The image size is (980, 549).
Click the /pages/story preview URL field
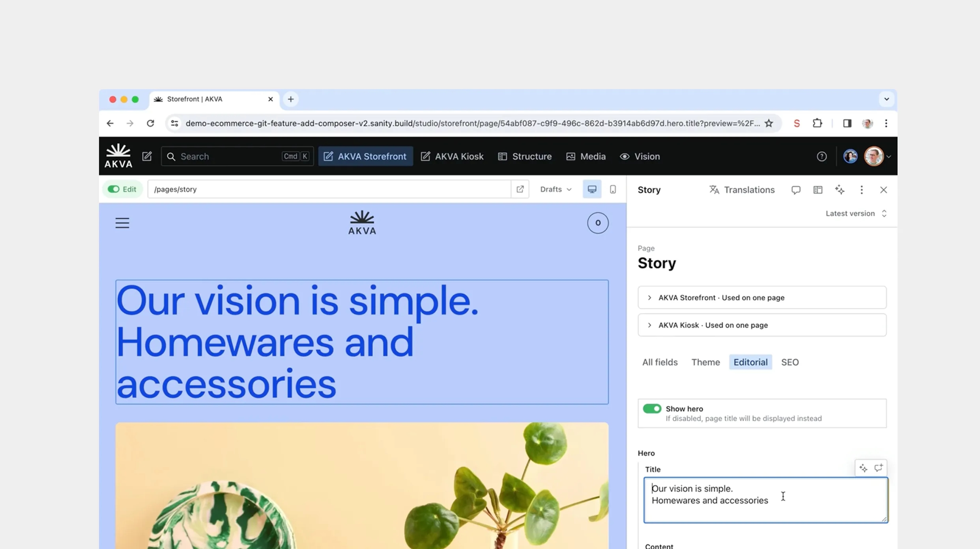point(329,189)
